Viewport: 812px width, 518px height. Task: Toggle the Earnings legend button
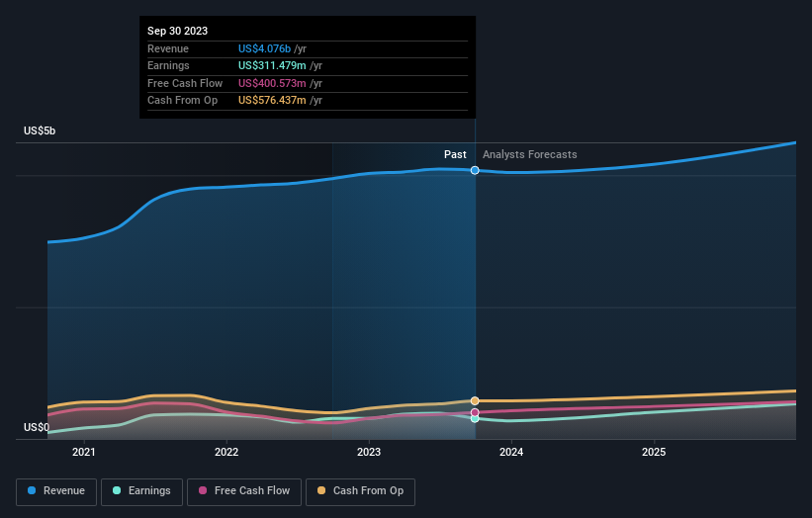pos(141,491)
